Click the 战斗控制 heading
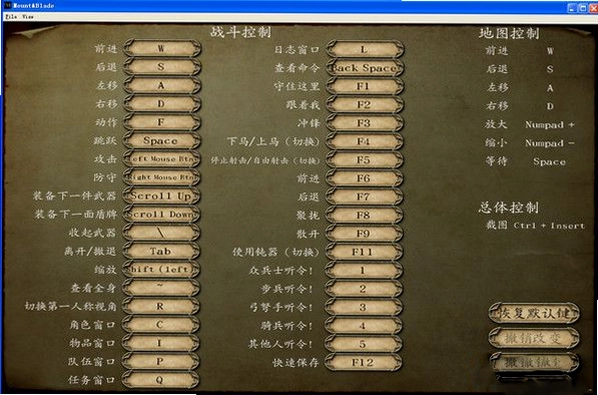 point(240,32)
